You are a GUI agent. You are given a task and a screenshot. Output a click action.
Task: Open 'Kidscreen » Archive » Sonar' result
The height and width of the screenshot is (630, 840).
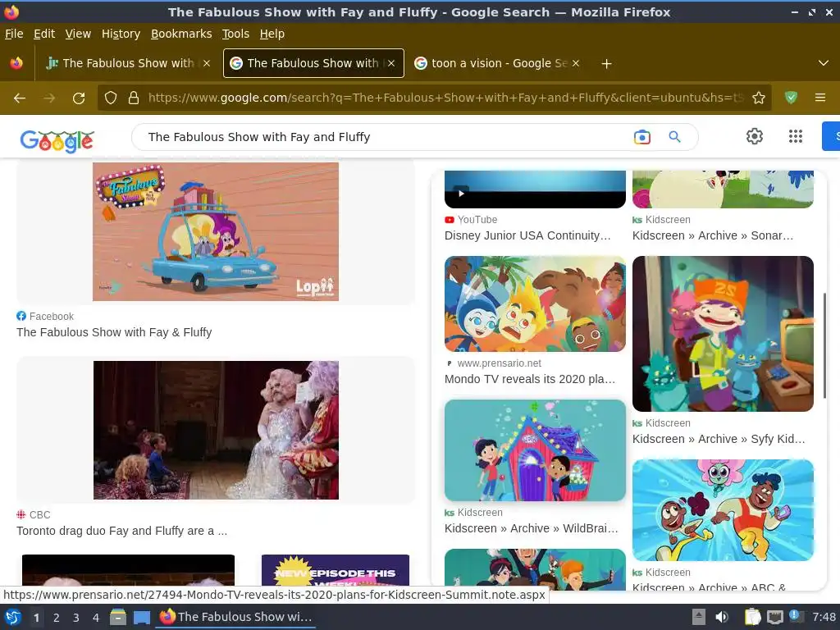713,235
